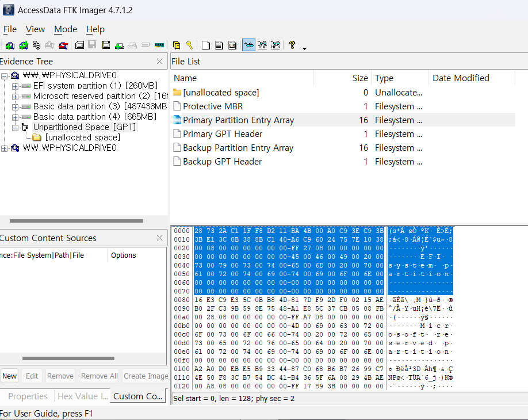Image resolution: width=528 pixels, height=420 pixels.
Task: Switch to the Properties tab
Action: coord(28,396)
